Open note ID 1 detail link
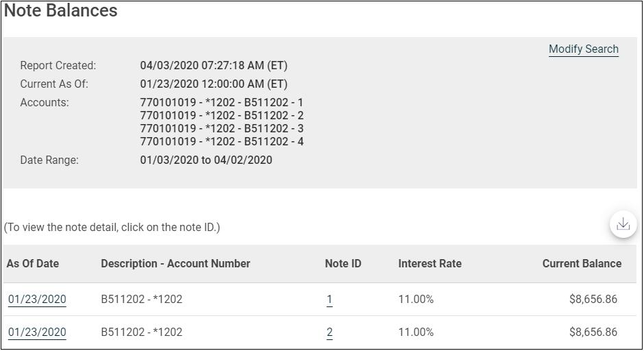This screenshot has height=351, width=644. [x=330, y=300]
